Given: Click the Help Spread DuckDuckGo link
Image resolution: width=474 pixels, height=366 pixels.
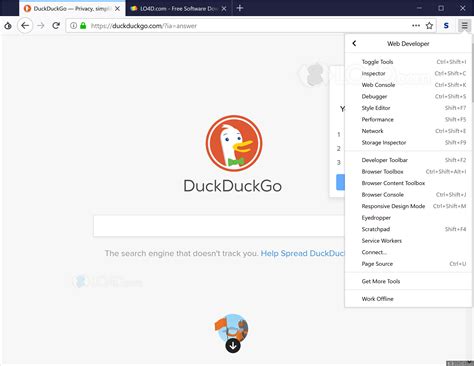Looking at the screenshot, I should tap(303, 253).
